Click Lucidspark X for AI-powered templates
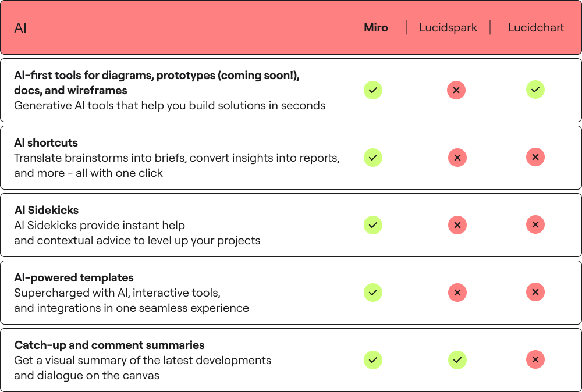 [x=457, y=293]
